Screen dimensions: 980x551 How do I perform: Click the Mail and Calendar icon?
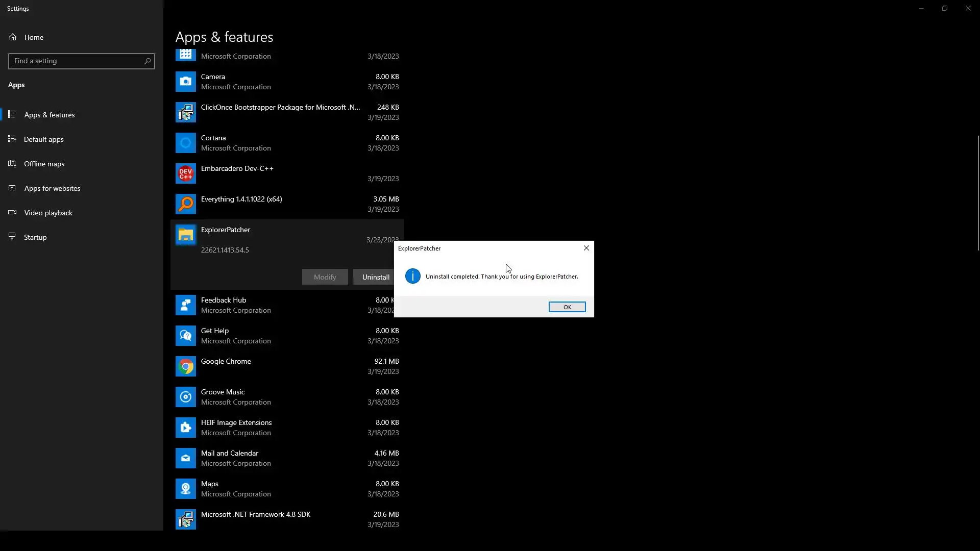pyautogui.click(x=185, y=458)
